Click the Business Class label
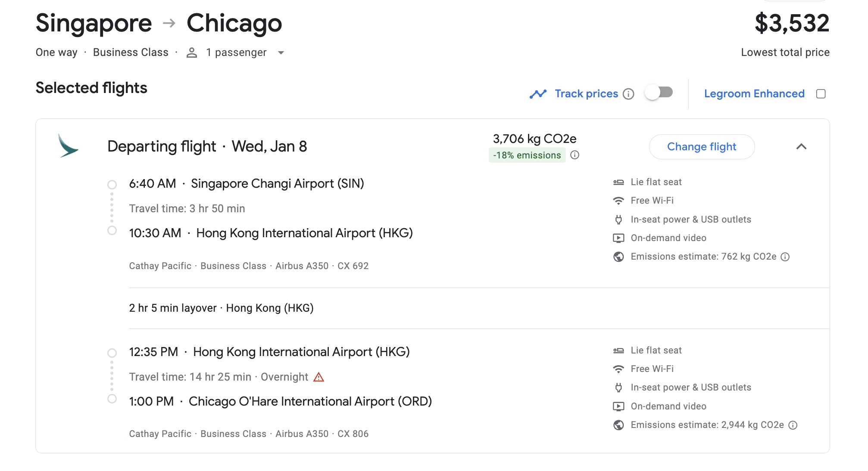Screen dimensions: 868x471 [131, 52]
